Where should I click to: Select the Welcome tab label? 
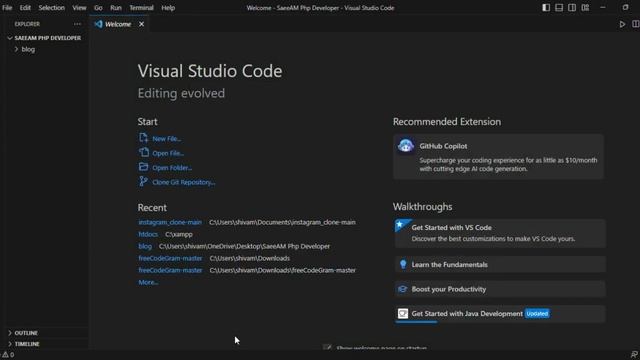[x=118, y=24]
